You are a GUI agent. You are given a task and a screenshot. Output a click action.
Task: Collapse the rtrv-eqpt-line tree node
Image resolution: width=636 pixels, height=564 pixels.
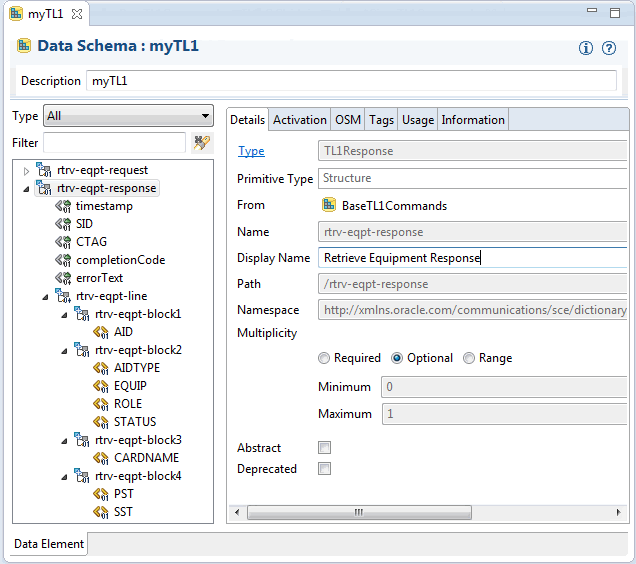pyautogui.click(x=45, y=297)
